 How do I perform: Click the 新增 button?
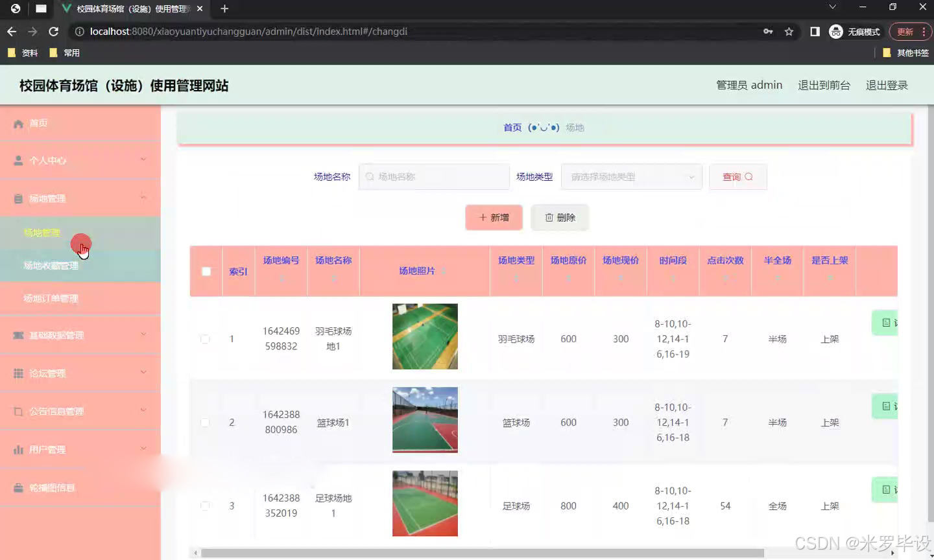(x=494, y=217)
